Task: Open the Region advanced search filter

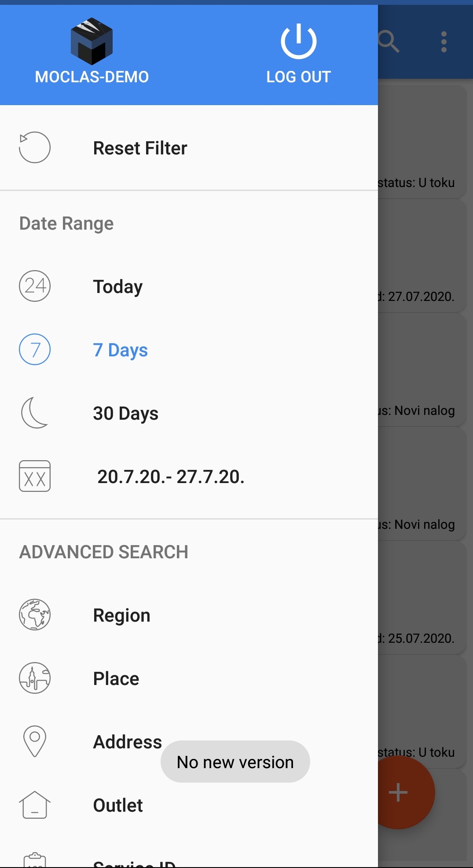Action: [x=121, y=615]
